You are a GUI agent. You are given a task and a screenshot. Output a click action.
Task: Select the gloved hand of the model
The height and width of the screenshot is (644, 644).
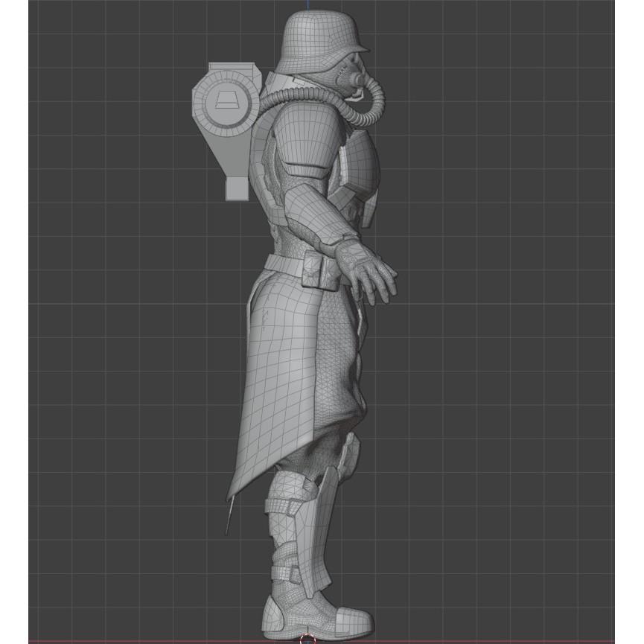[365, 271]
